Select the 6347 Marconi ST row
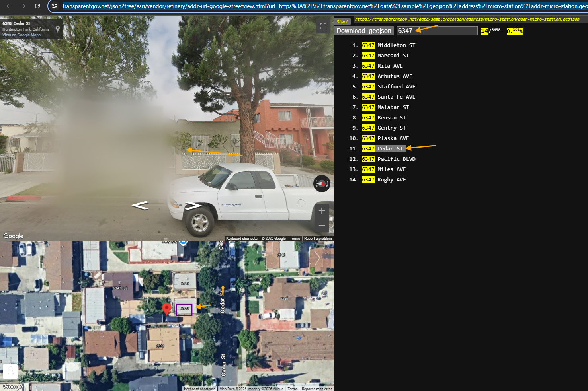This screenshot has width=588, height=391. tap(385, 56)
